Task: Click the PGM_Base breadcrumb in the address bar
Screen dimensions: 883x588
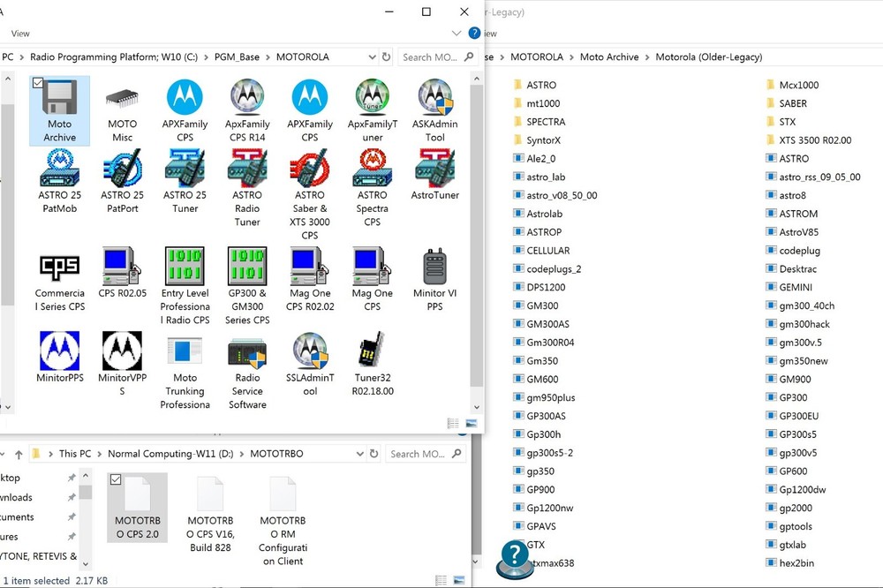Action: coord(237,57)
